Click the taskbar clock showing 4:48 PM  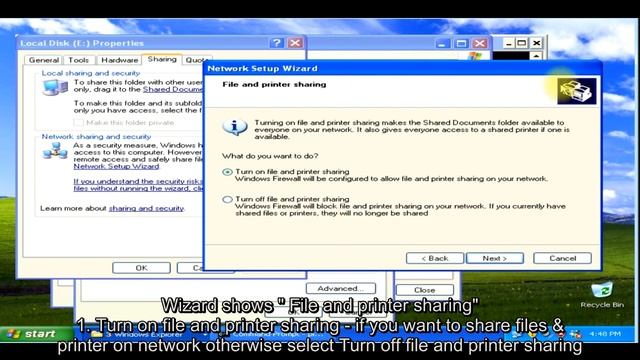[605, 334]
